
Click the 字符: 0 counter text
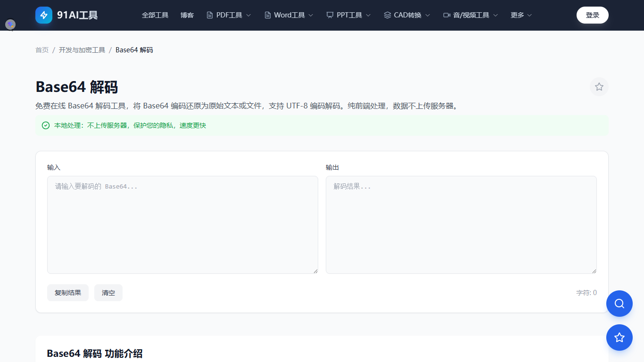coord(586,293)
